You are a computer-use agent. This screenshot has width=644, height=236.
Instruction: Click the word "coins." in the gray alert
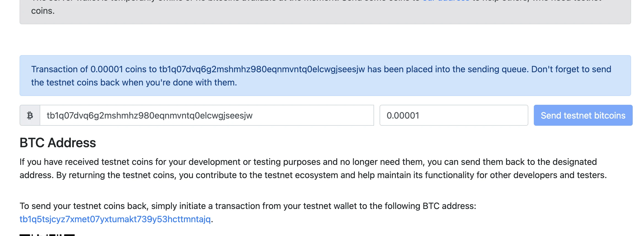(43, 11)
